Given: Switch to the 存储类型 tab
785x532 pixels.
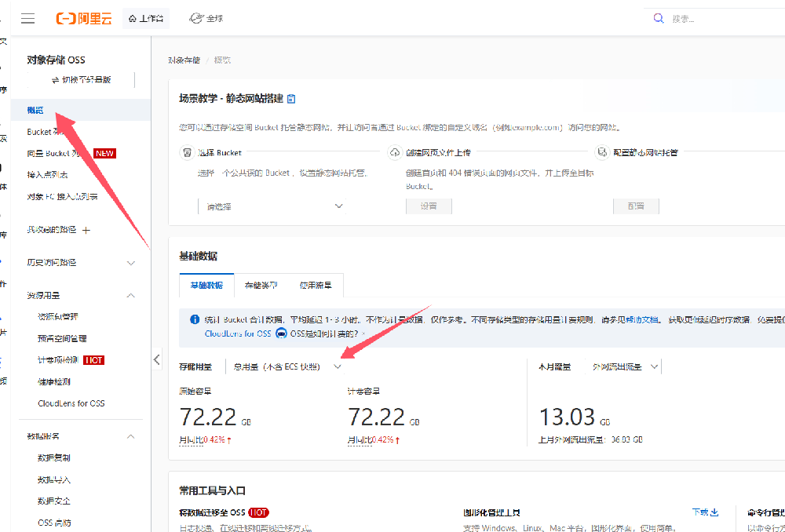Looking at the screenshot, I should pos(261,286).
